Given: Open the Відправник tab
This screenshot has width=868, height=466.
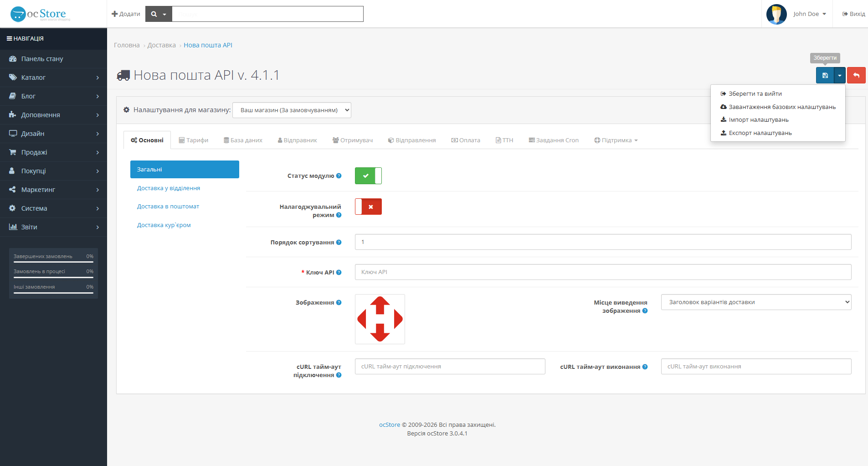Looking at the screenshot, I should tap(297, 140).
